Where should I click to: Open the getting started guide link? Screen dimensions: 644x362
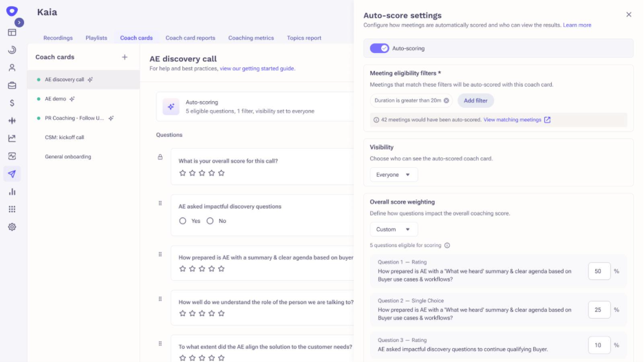click(257, 69)
